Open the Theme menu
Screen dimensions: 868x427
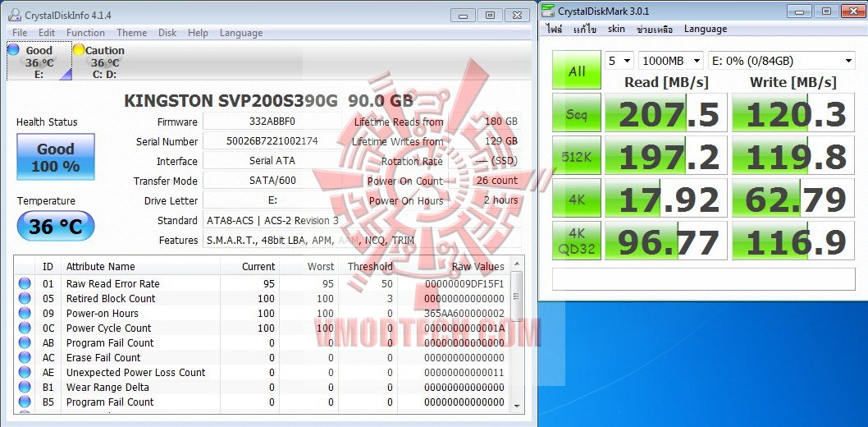point(132,33)
